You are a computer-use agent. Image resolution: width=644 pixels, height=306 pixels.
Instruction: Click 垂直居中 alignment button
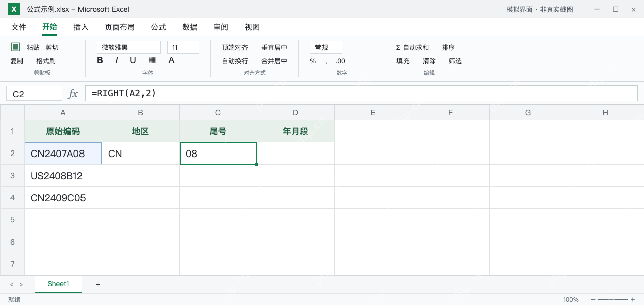(x=274, y=47)
